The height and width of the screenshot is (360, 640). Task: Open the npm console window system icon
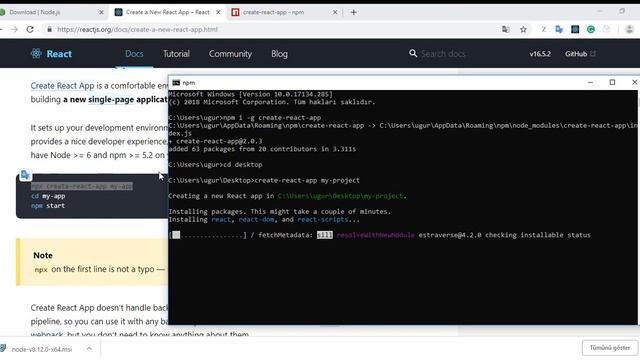click(176, 82)
